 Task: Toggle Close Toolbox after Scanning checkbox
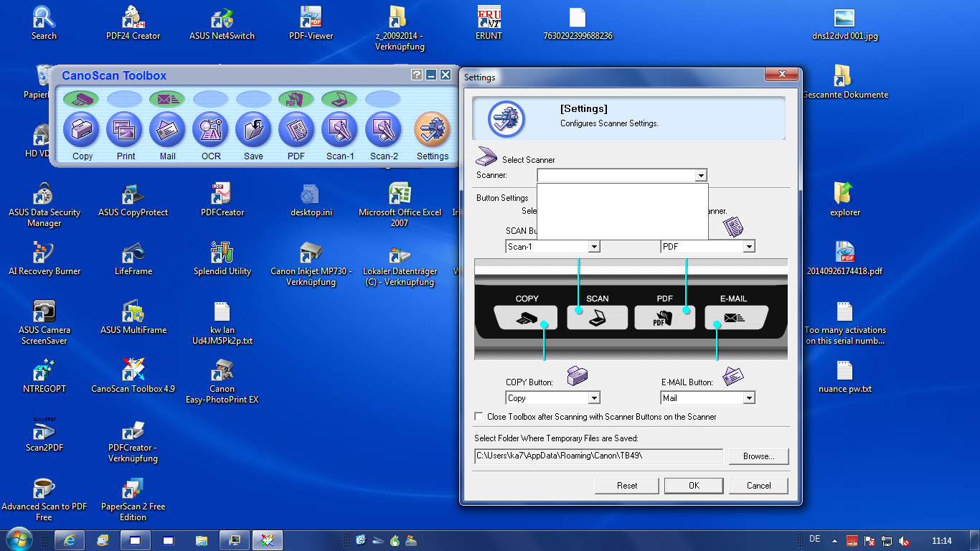tap(479, 416)
